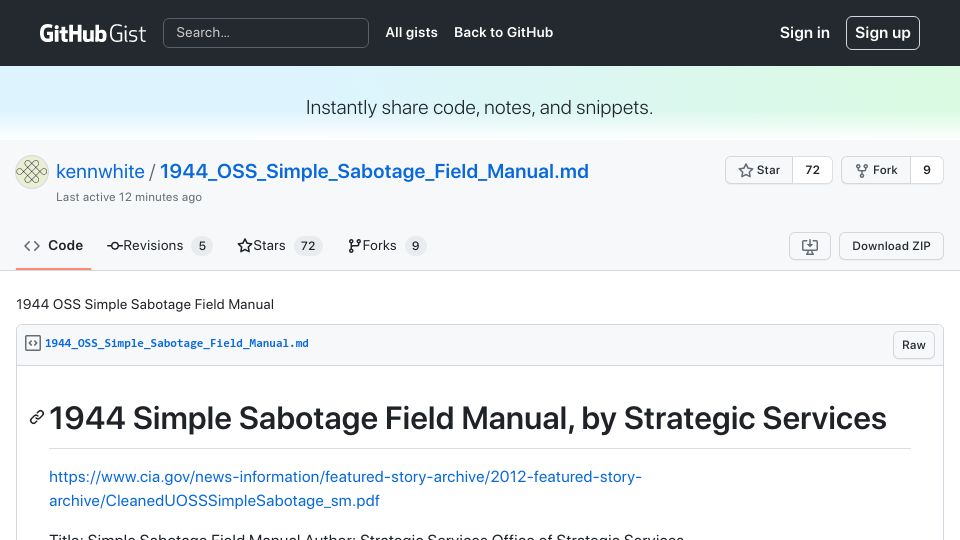The height and width of the screenshot is (540, 960).
Task: Go Back to GitHub link
Action: point(503,32)
